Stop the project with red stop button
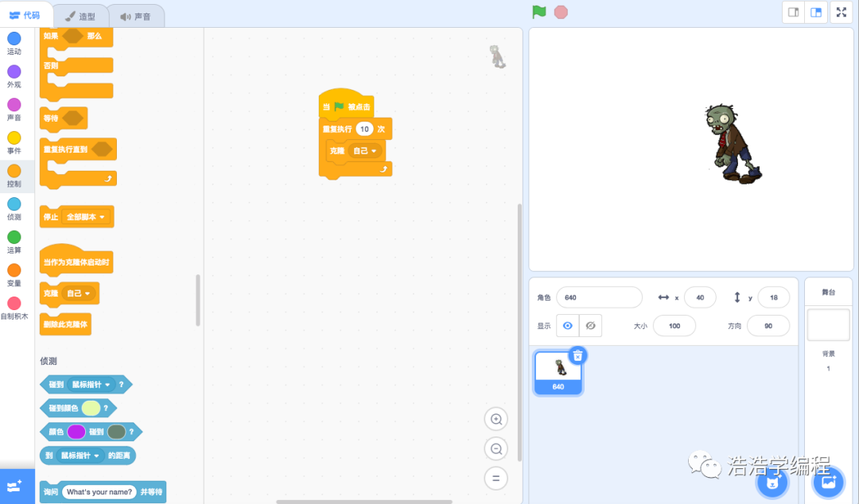Viewport: 859px width, 504px height. tap(561, 12)
